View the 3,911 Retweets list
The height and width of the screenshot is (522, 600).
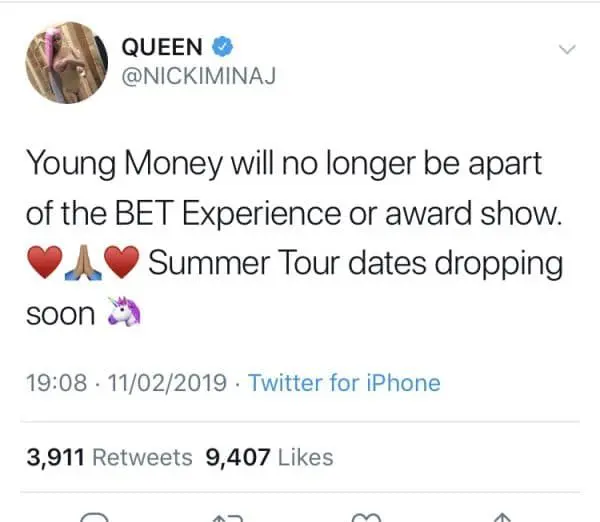(x=109, y=458)
